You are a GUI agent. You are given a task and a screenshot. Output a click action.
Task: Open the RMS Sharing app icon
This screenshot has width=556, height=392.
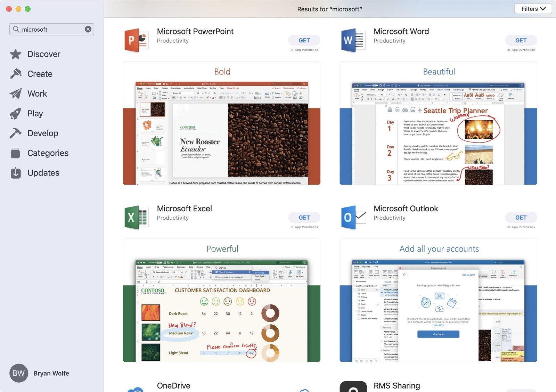[x=353, y=387]
